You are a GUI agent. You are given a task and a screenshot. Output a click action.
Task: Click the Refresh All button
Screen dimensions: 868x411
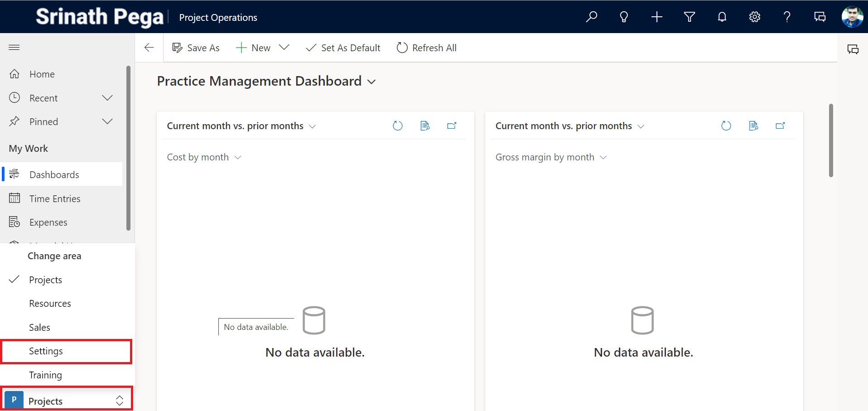[x=426, y=48]
